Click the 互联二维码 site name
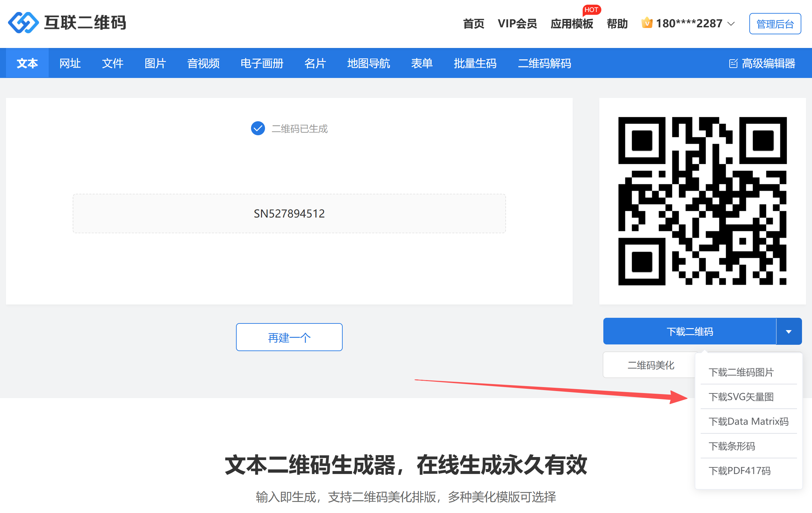The image size is (812, 513). click(85, 23)
